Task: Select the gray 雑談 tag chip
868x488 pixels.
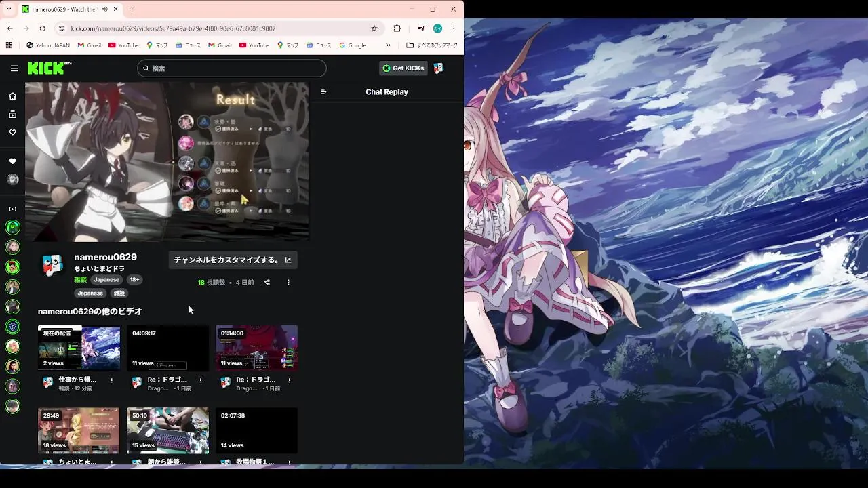Action: [119, 293]
